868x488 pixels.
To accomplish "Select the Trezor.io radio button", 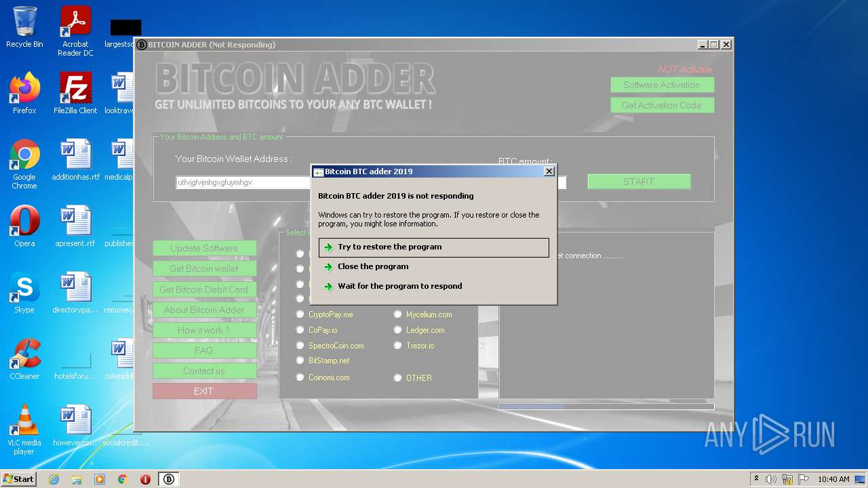I will click(397, 346).
